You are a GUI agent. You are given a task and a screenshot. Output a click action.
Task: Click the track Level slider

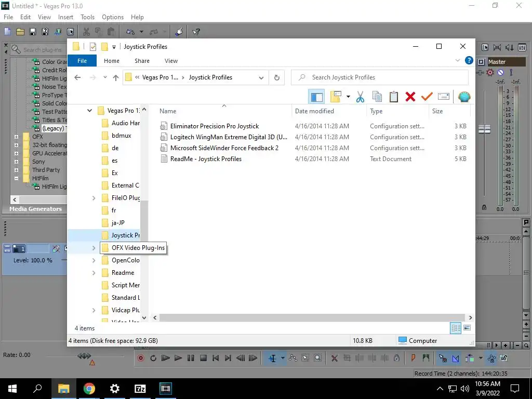click(x=64, y=260)
